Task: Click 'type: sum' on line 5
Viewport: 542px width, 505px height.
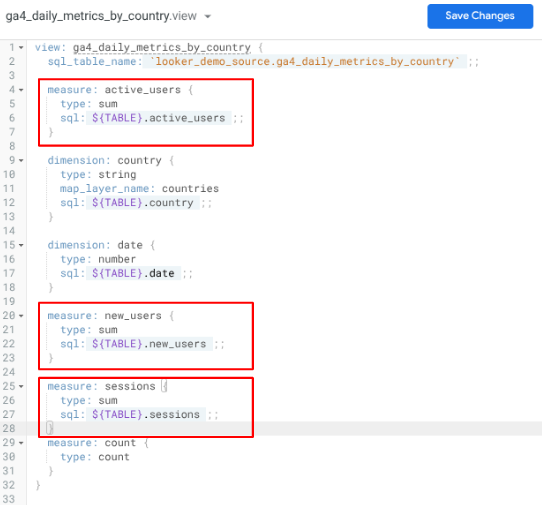Action: pyautogui.click(x=89, y=104)
